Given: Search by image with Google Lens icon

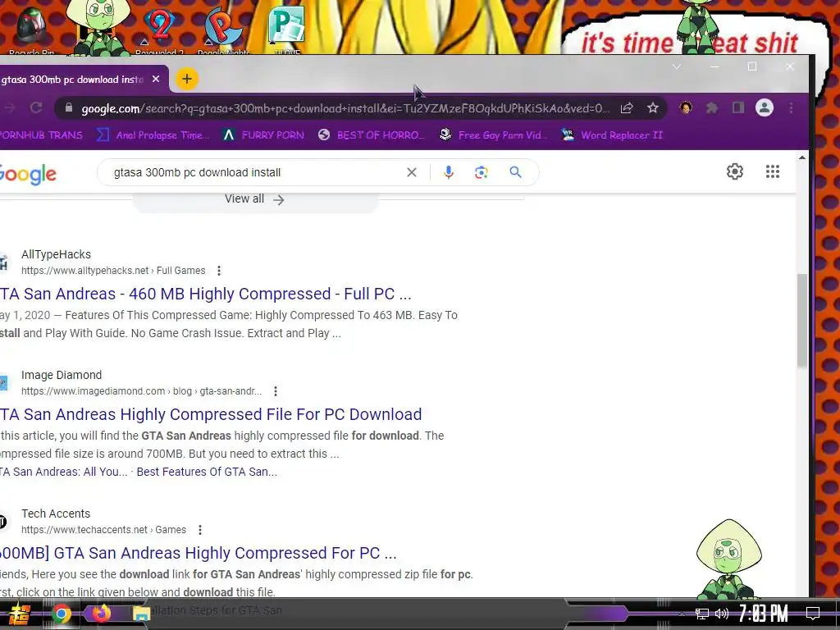Looking at the screenshot, I should (481, 172).
